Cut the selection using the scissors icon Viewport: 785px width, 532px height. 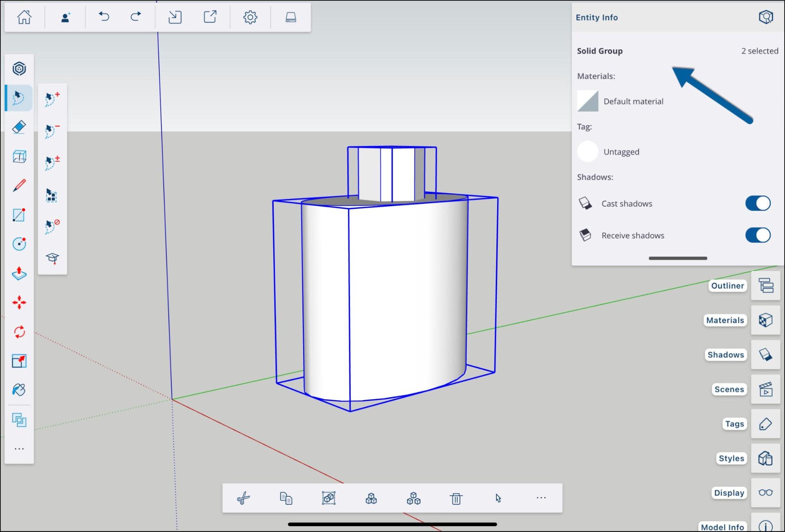(243, 498)
